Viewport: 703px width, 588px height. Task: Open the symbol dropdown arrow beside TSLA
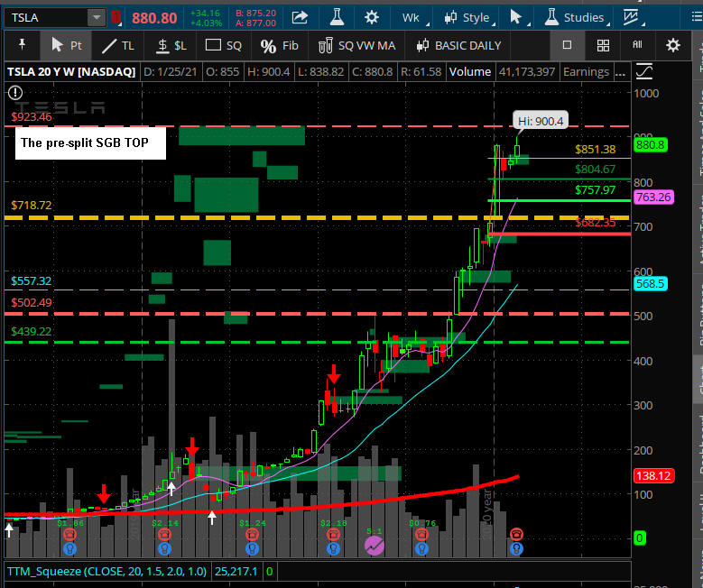97,17
